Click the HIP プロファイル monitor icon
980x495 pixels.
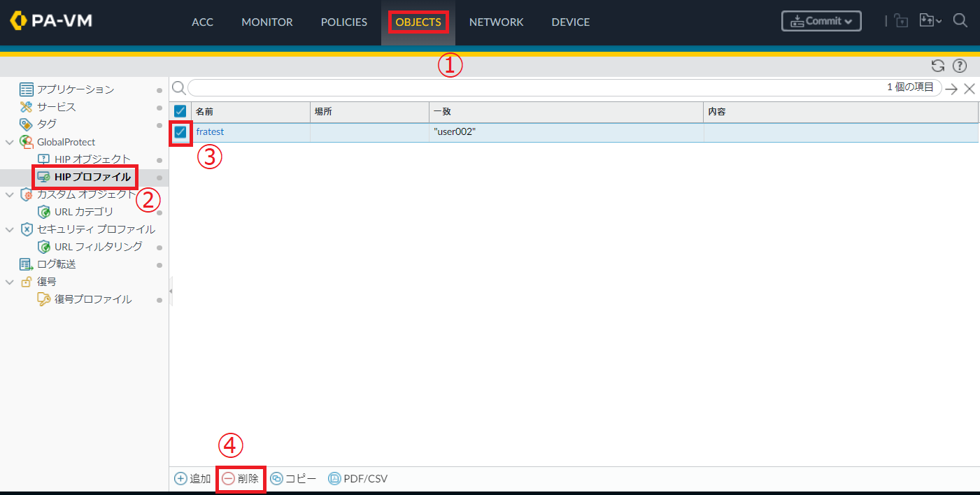click(x=44, y=177)
